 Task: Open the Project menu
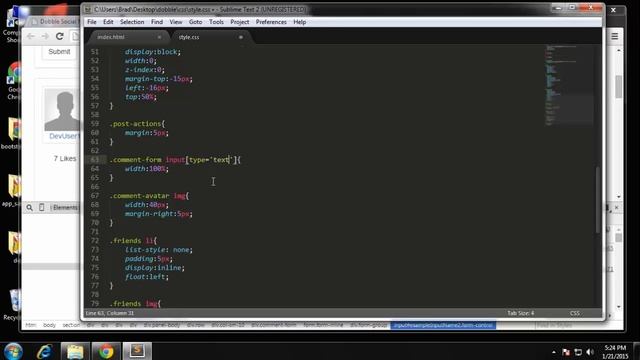click(x=240, y=22)
